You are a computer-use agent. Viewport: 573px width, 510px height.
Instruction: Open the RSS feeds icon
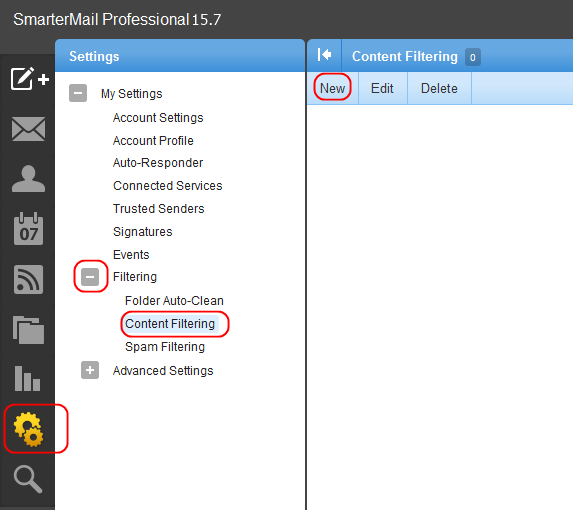29,280
